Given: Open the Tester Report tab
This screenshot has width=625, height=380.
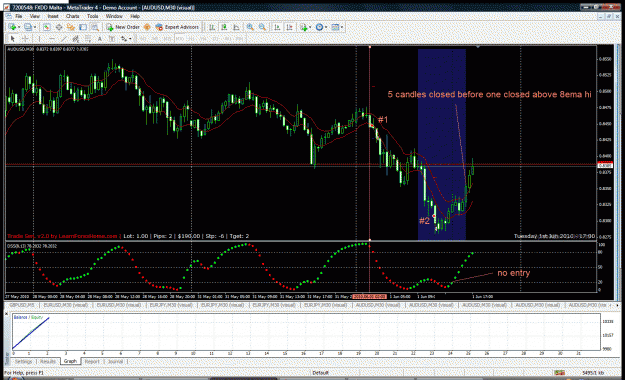Looking at the screenshot, I should coord(92,361).
